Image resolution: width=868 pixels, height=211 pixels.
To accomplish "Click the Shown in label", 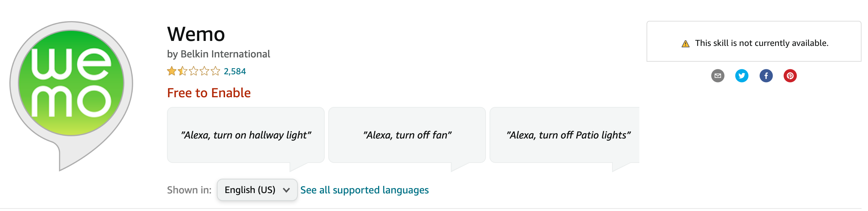I will tap(189, 190).
